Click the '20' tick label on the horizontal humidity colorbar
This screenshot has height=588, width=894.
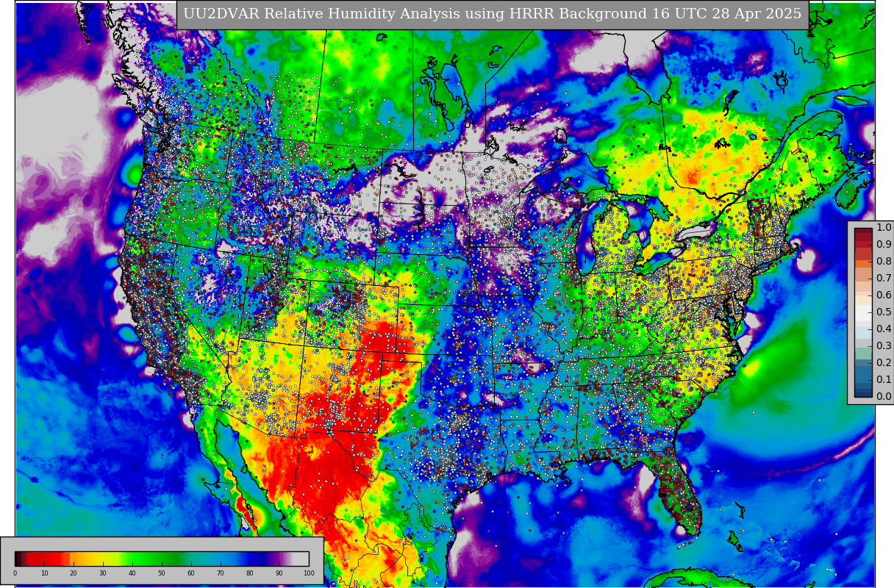pyautogui.click(x=74, y=573)
